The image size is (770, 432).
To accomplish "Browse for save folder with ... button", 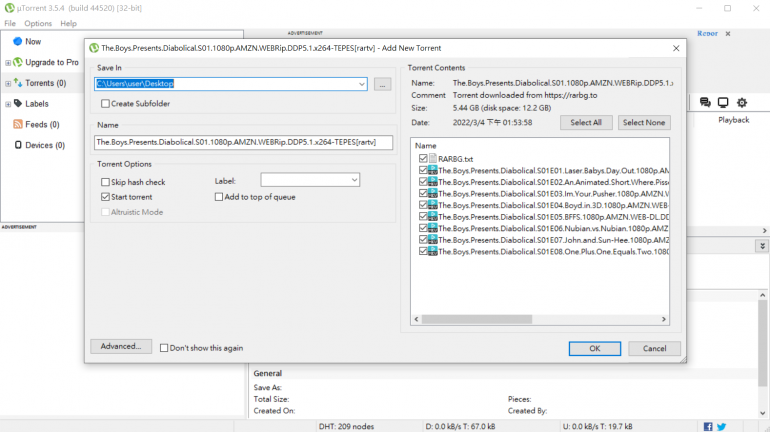I will [382, 84].
